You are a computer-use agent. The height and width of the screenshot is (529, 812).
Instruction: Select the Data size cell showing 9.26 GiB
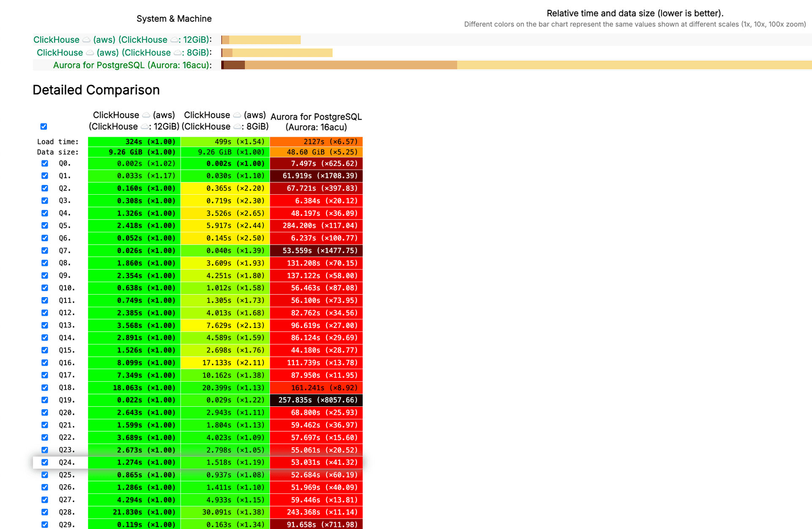click(134, 152)
